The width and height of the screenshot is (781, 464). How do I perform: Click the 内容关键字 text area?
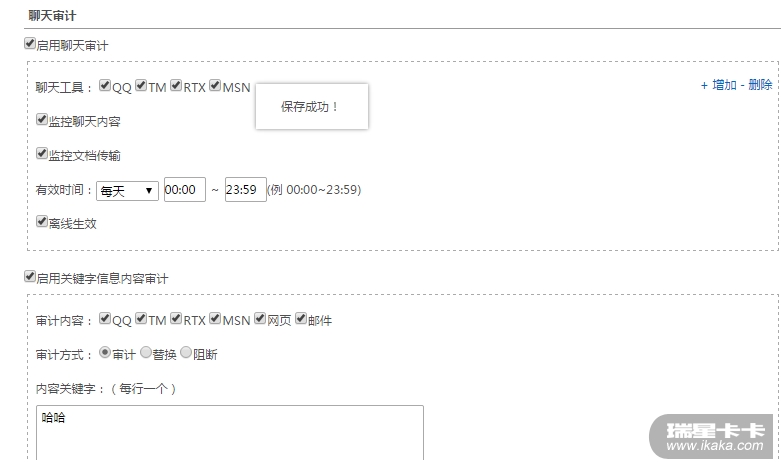230,433
